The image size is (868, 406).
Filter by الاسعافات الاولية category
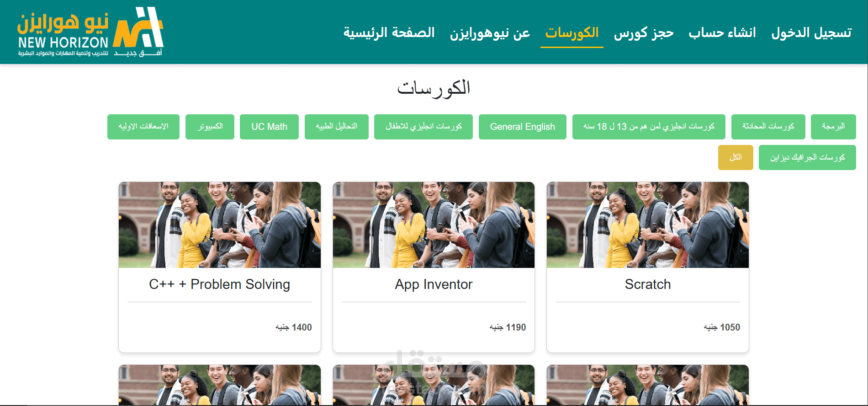[143, 127]
